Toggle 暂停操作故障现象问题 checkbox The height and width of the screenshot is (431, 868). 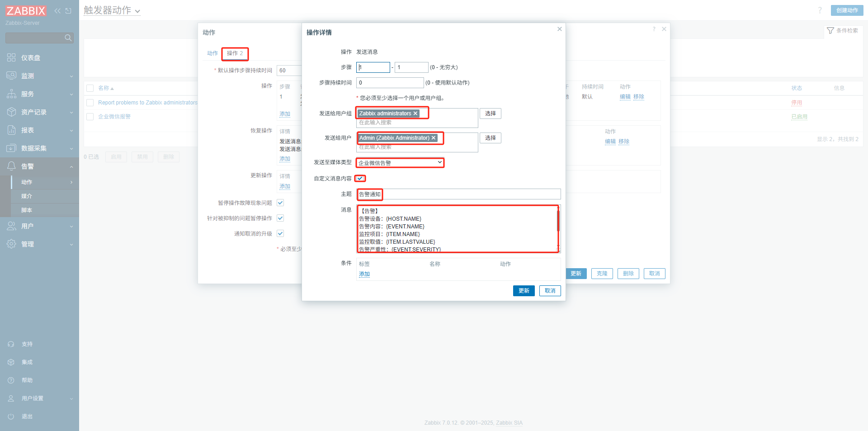[x=280, y=203]
